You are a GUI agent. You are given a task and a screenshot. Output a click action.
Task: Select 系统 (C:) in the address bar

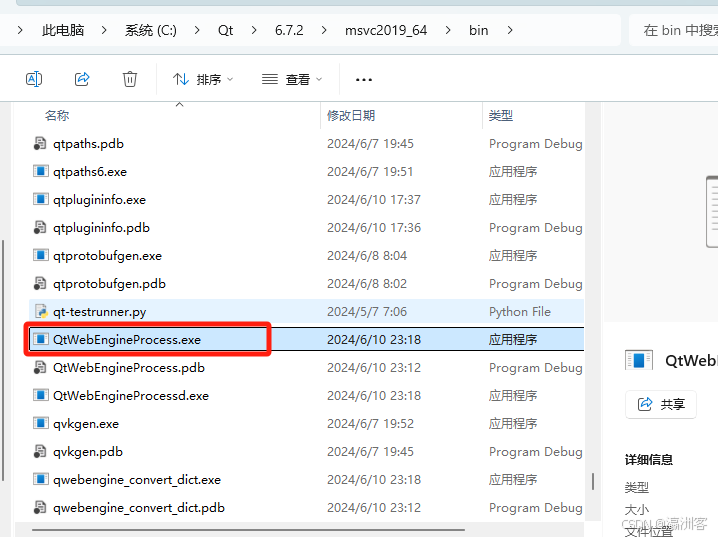pyautogui.click(x=151, y=30)
